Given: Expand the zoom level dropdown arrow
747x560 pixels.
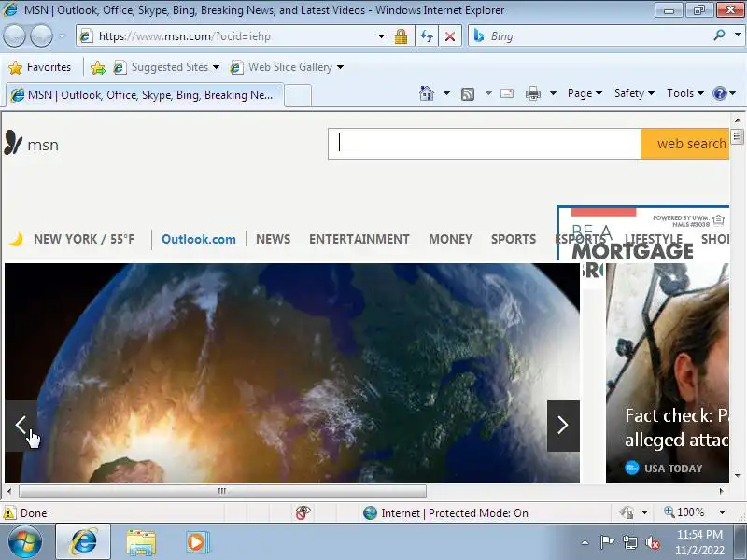Looking at the screenshot, I should (722, 512).
